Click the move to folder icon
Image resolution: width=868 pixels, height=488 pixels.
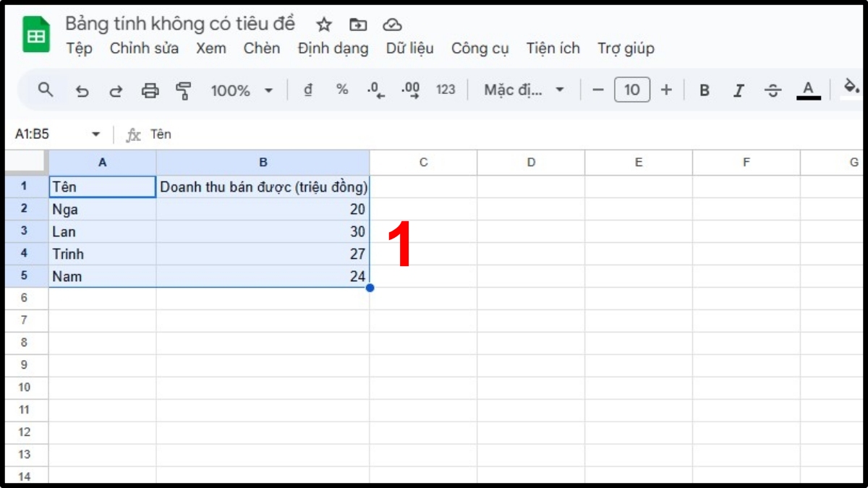(358, 25)
